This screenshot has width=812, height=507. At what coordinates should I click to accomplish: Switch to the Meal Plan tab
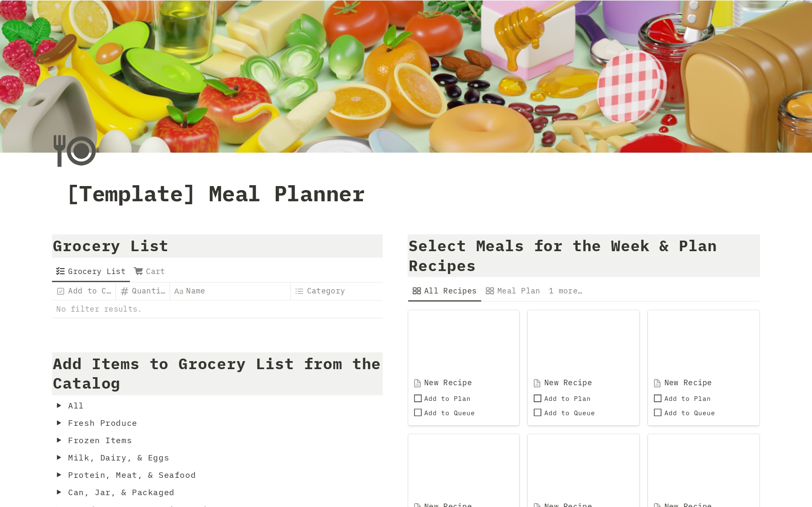point(513,291)
